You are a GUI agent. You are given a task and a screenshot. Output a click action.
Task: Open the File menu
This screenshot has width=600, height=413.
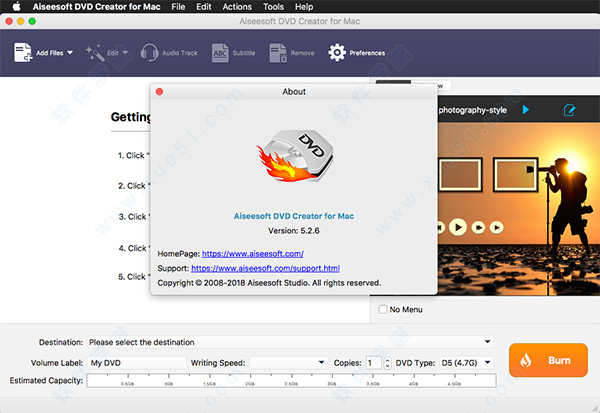point(178,7)
